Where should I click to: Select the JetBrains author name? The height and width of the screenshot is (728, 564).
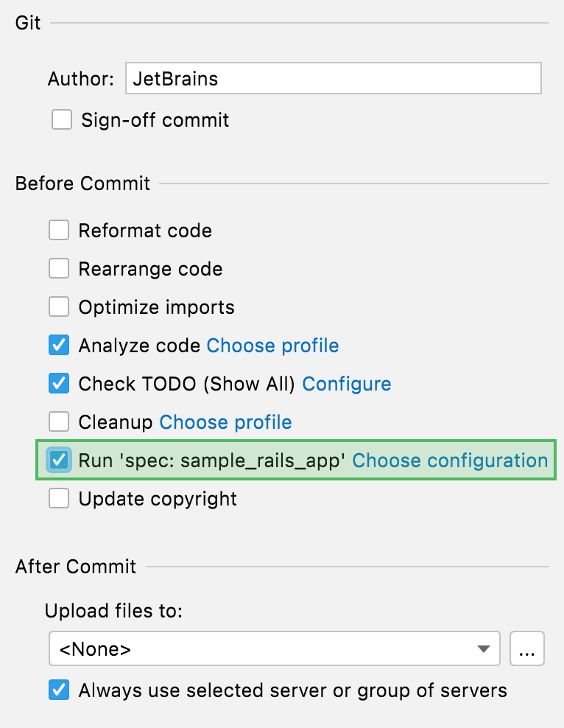175,78
